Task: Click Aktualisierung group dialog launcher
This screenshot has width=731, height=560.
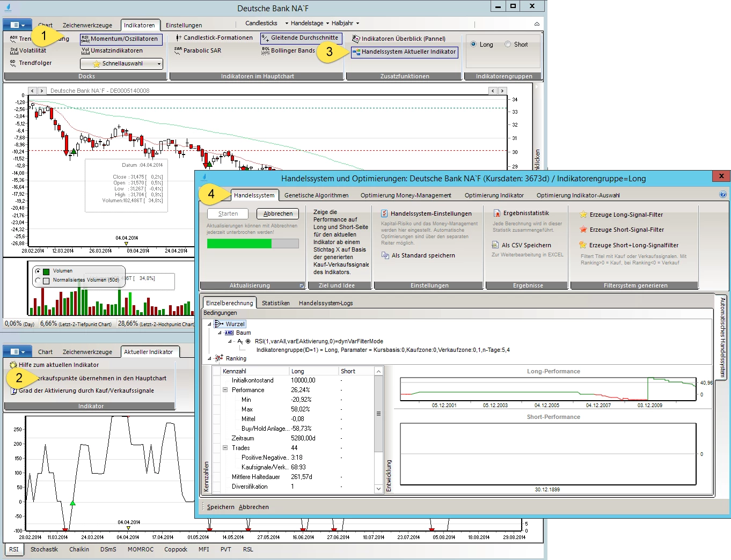Action: pyautogui.click(x=302, y=286)
